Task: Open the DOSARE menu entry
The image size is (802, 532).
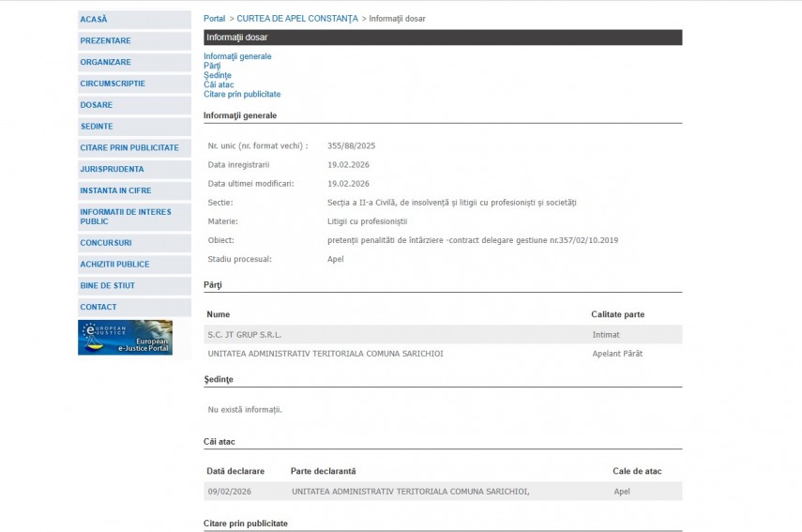Action: point(97,105)
